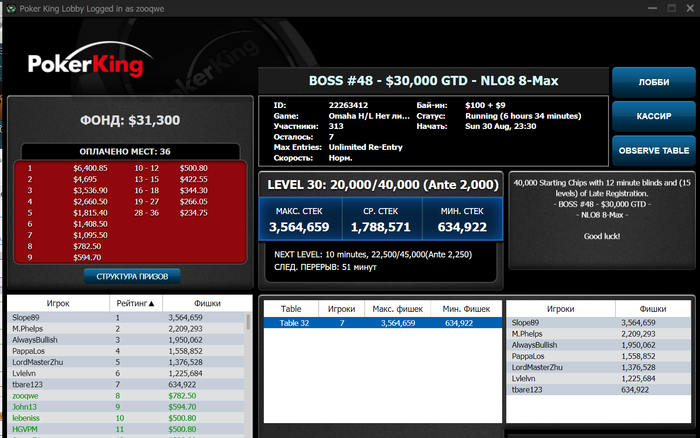Image resolution: width=700 pixels, height=438 pixels.
Task: Close the Poker King Lobby window
Action: point(690,8)
